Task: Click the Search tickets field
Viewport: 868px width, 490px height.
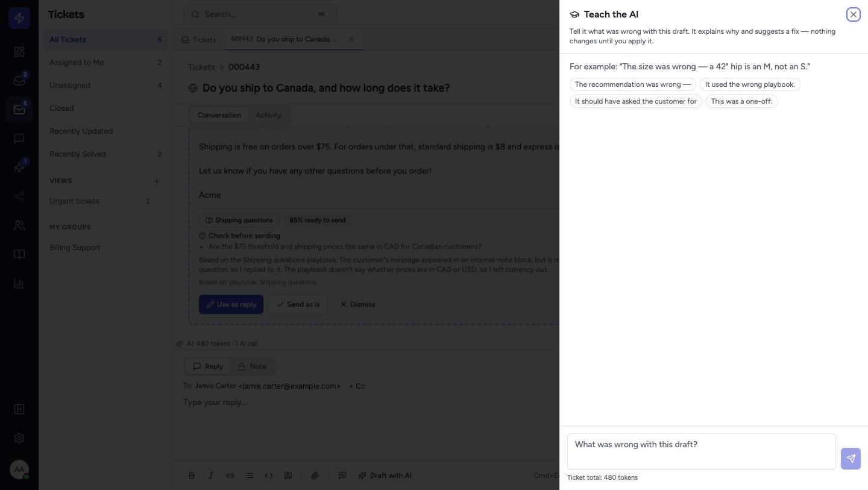Action: 260,14
